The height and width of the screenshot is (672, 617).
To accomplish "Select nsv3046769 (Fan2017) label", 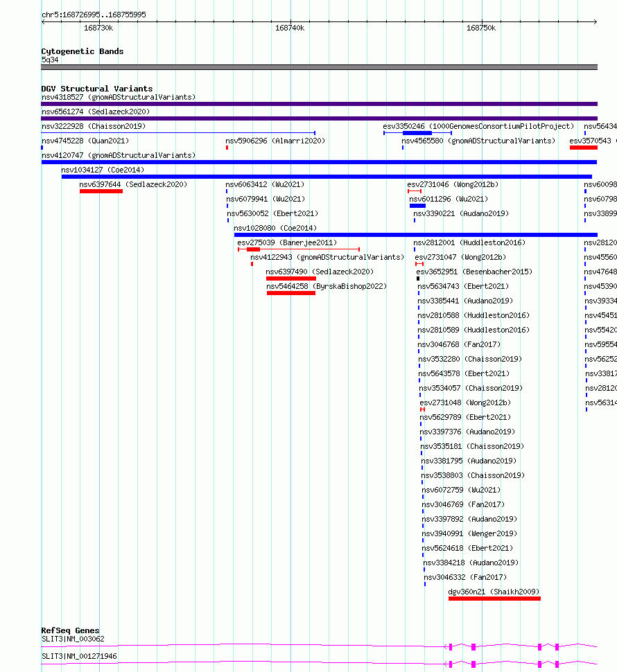I will [x=463, y=505].
